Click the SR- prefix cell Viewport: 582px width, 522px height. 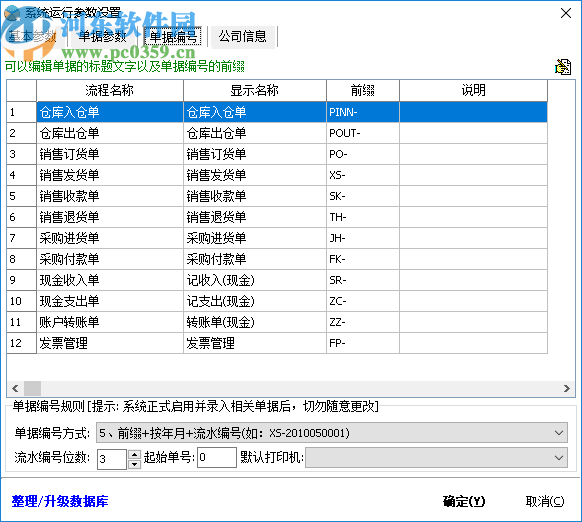[x=363, y=280]
